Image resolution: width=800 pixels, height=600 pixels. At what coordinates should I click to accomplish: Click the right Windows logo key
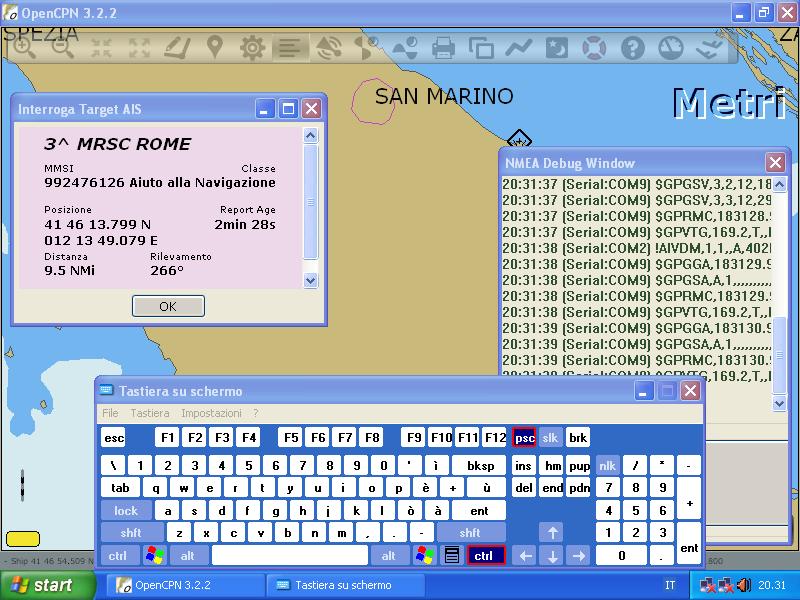(x=424, y=555)
